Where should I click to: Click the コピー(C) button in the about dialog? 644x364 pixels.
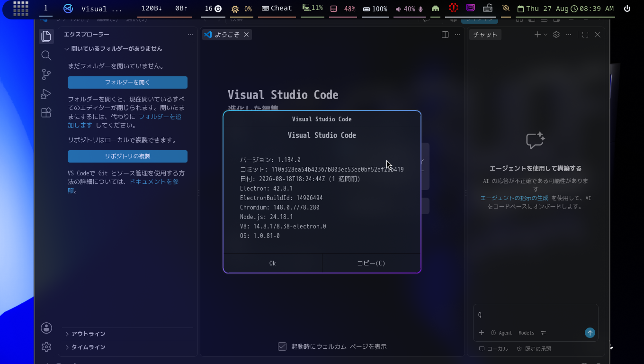371,263
